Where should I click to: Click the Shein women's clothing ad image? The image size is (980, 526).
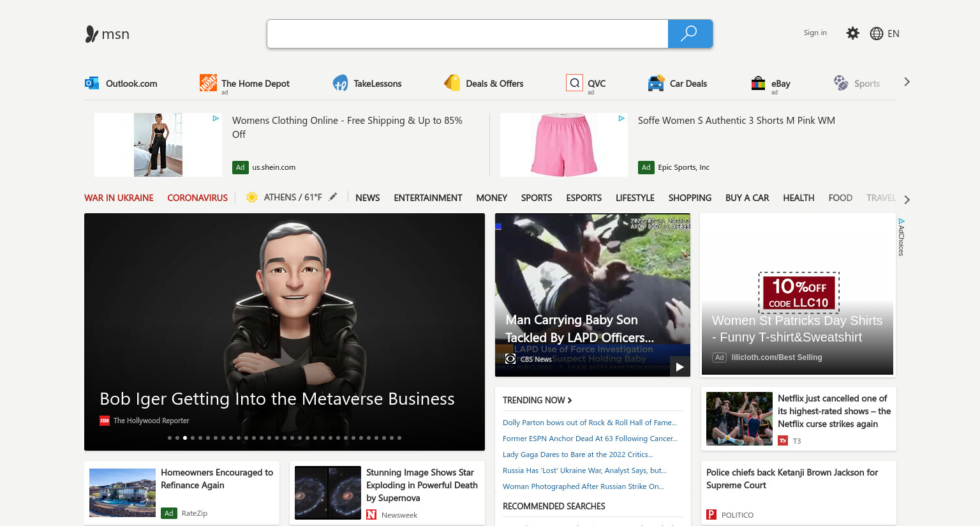click(158, 145)
